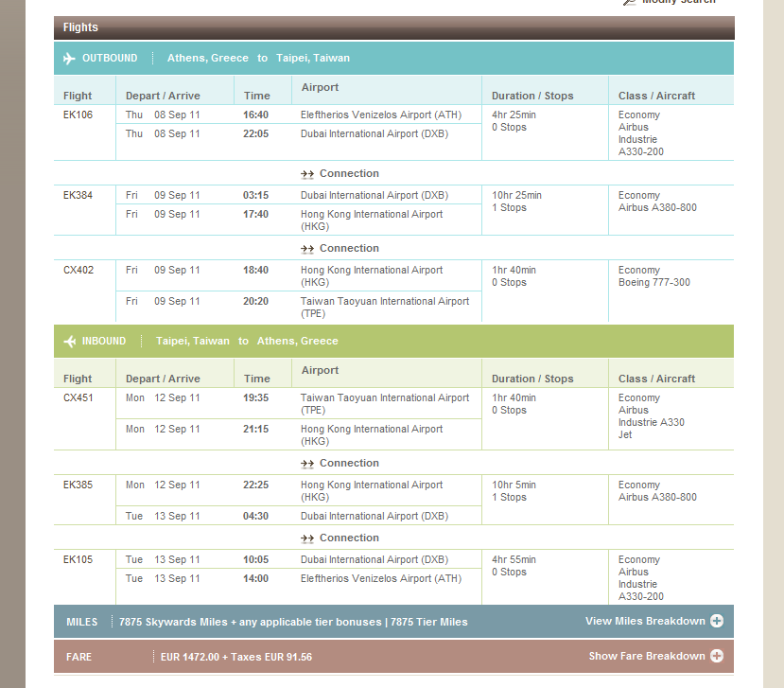Click the OUTBOUND label
Screen dimensions: 784x688
coord(110,58)
